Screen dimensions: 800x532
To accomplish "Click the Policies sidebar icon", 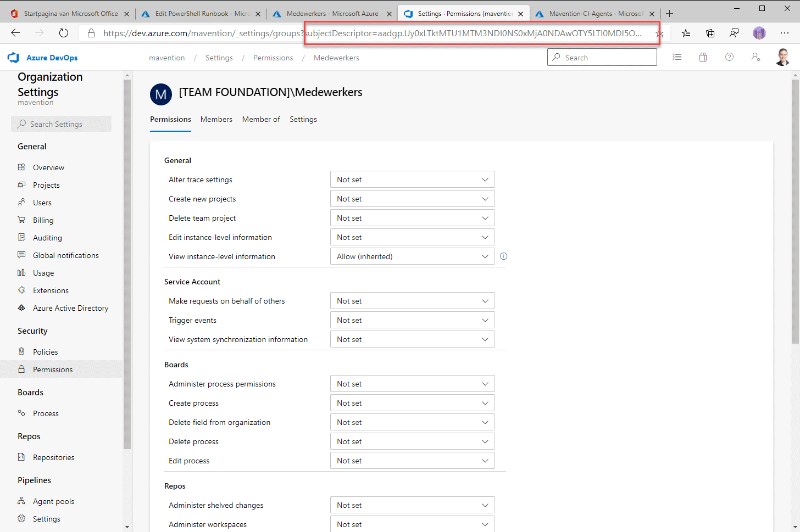I will coord(21,351).
